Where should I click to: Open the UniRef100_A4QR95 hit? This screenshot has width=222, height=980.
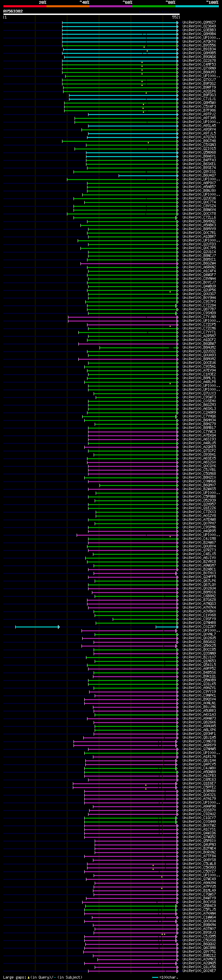pos(199,531)
